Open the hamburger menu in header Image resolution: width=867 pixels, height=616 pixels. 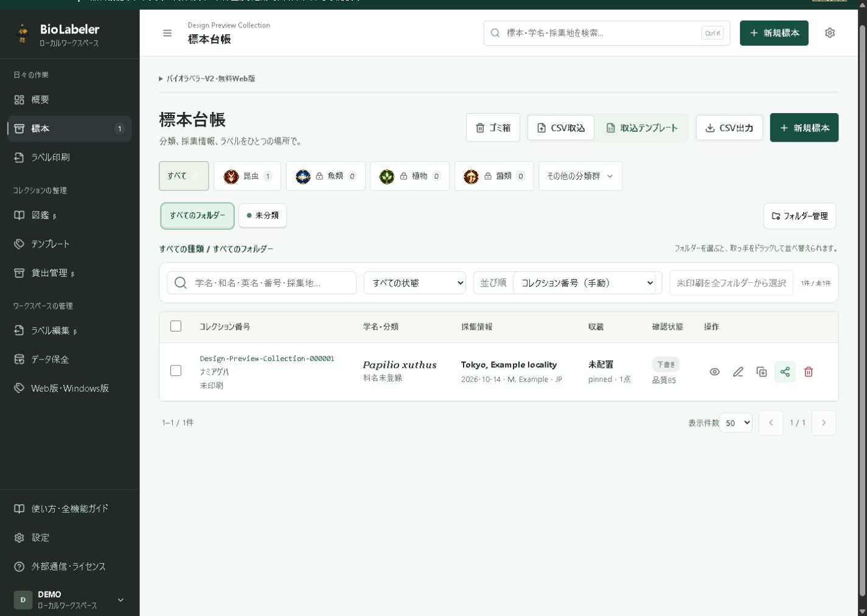167,33
